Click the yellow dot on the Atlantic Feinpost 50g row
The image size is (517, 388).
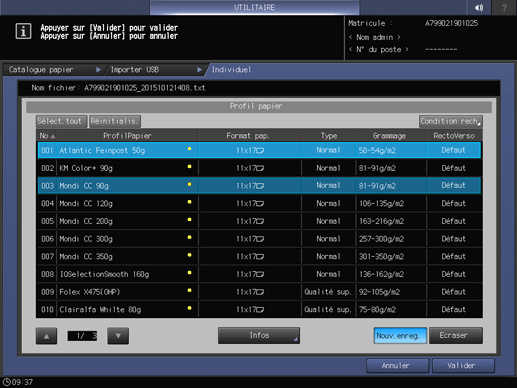[x=189, y=149]
